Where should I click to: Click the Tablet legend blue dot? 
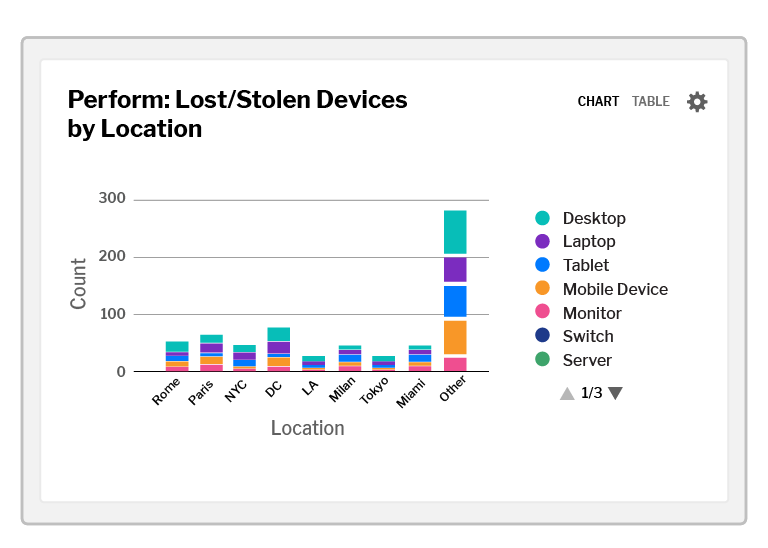point(542,265)
